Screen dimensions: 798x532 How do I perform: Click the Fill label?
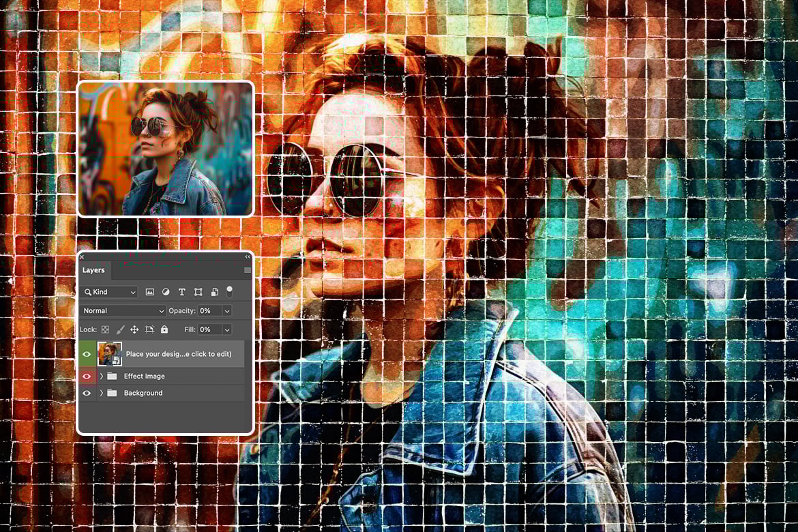(x=190, y=329)
